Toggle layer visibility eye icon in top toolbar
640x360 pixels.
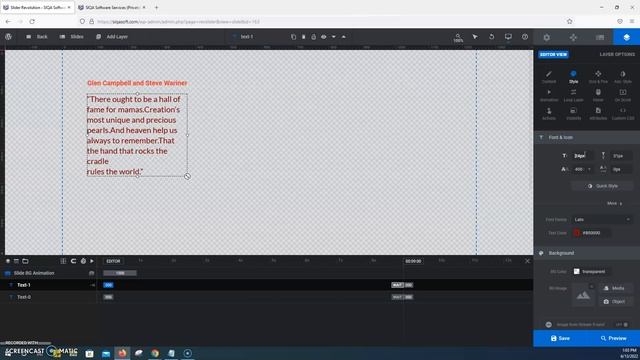pyautogui.click(x=324, y=37)
